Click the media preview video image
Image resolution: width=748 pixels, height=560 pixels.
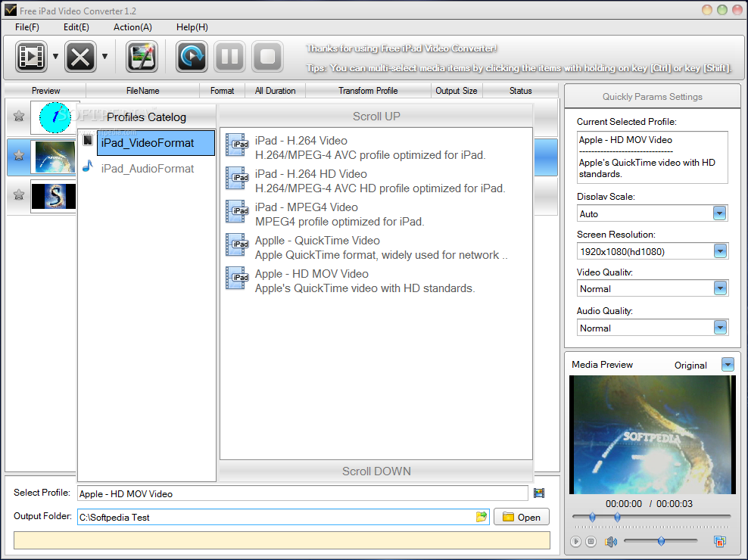(x=652, y=434)
